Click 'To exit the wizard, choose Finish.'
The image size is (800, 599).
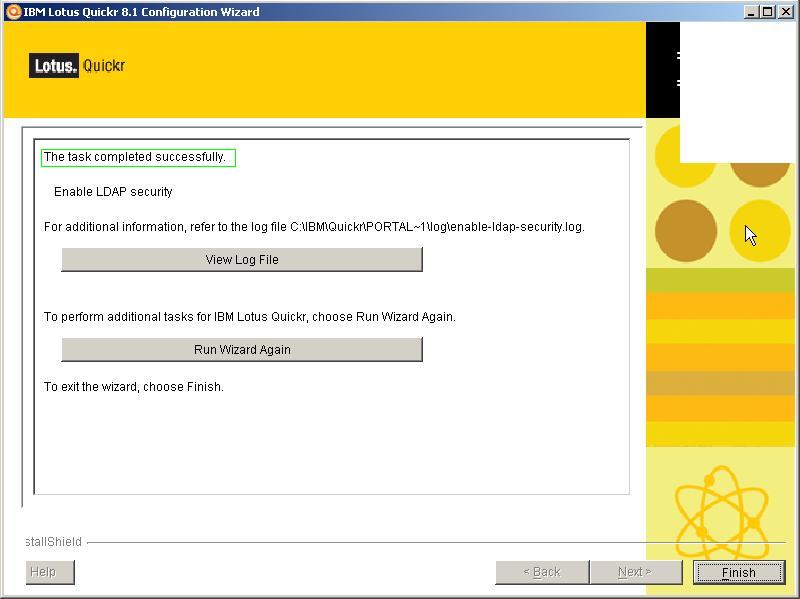[x=134, y=387]
